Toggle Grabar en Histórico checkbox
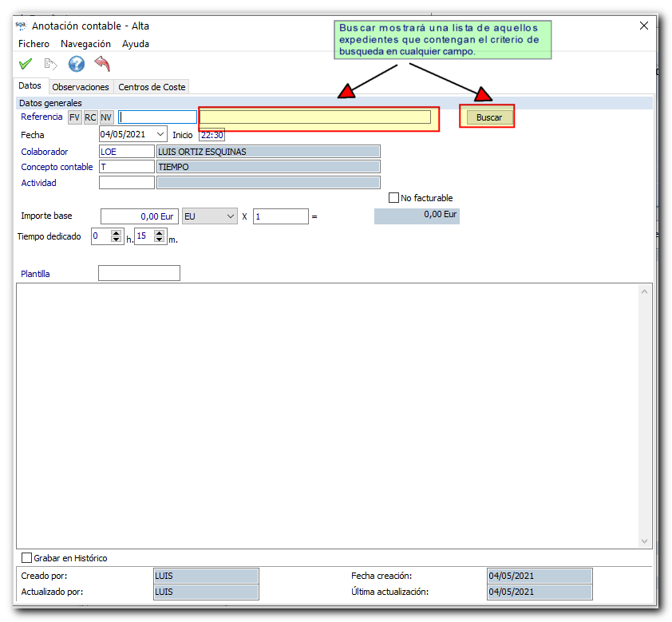 [27, 558]
